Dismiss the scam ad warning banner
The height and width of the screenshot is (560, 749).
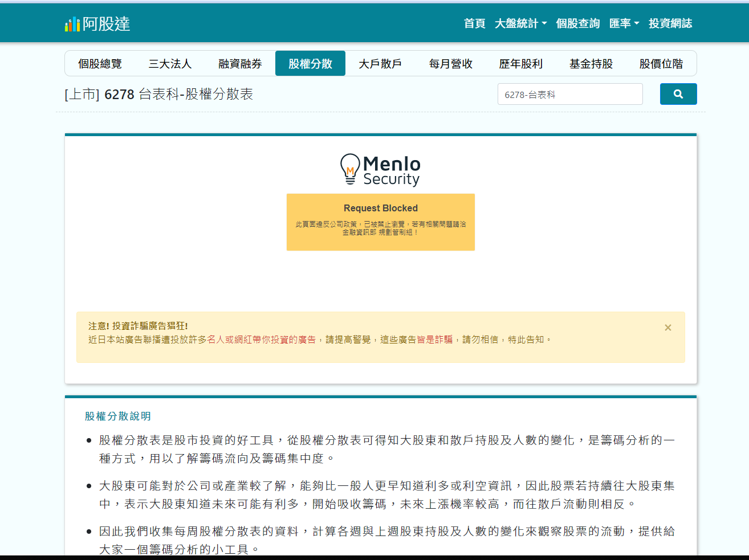pyautogui.click(x=667, y=328)
